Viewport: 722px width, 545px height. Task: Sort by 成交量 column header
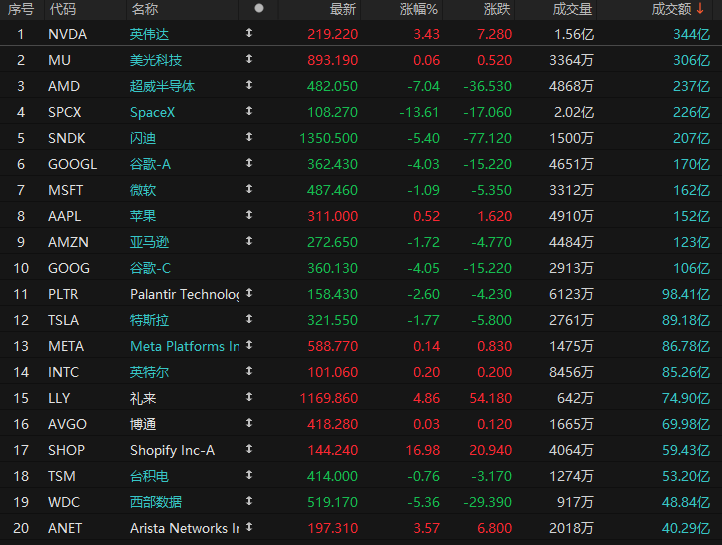tap(572, 9)
